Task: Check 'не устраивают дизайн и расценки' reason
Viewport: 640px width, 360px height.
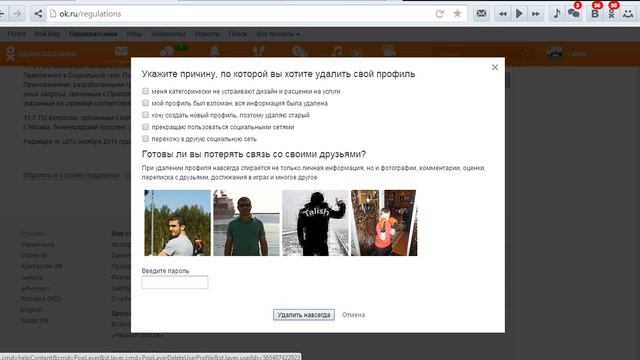Action: click(145, 91)
